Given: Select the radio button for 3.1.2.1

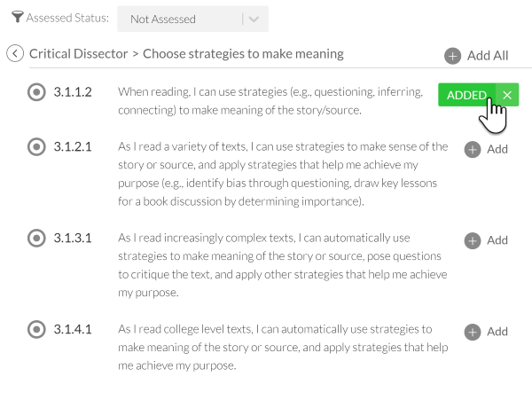Looking at the screenshot, I should coord(36,147).
